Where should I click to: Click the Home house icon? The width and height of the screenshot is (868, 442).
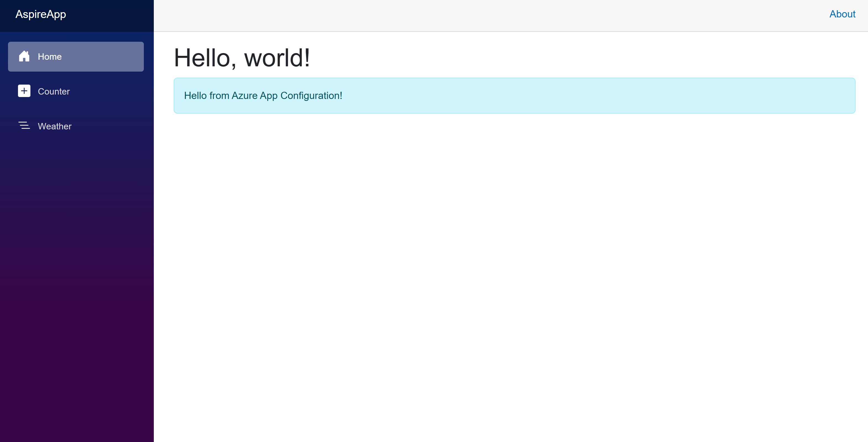pos(24,56)
